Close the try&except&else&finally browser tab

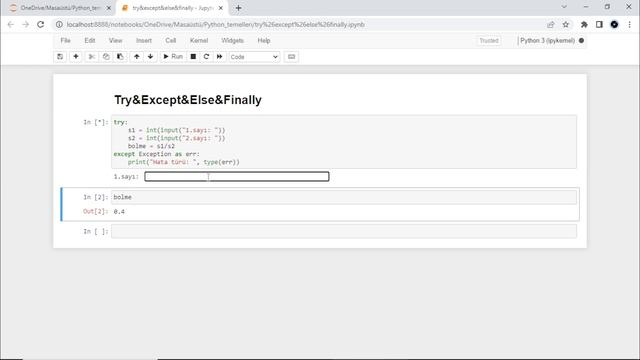[x=221, y=8]
